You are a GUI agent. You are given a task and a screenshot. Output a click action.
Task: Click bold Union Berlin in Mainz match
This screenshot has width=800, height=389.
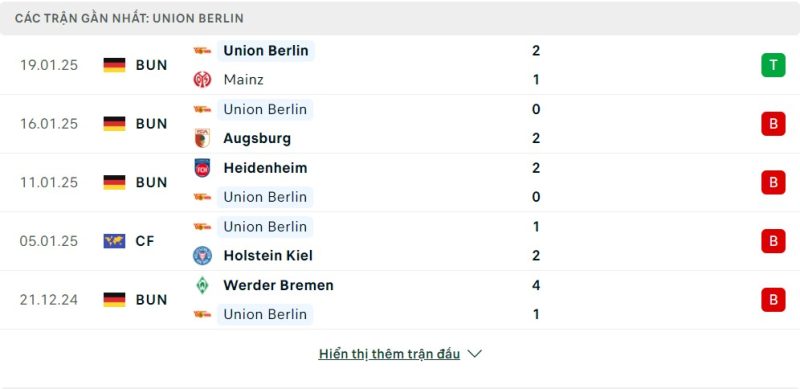click(266, 51)
